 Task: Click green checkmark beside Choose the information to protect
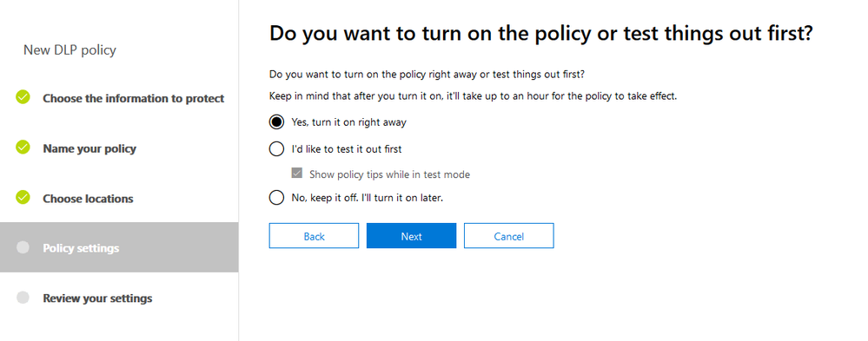(23, 97)
